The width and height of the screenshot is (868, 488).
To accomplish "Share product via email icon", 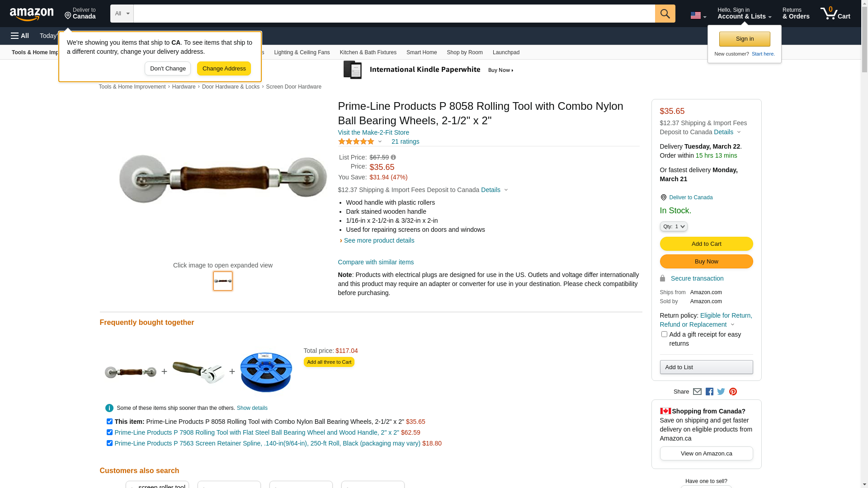I will (697, 392).
